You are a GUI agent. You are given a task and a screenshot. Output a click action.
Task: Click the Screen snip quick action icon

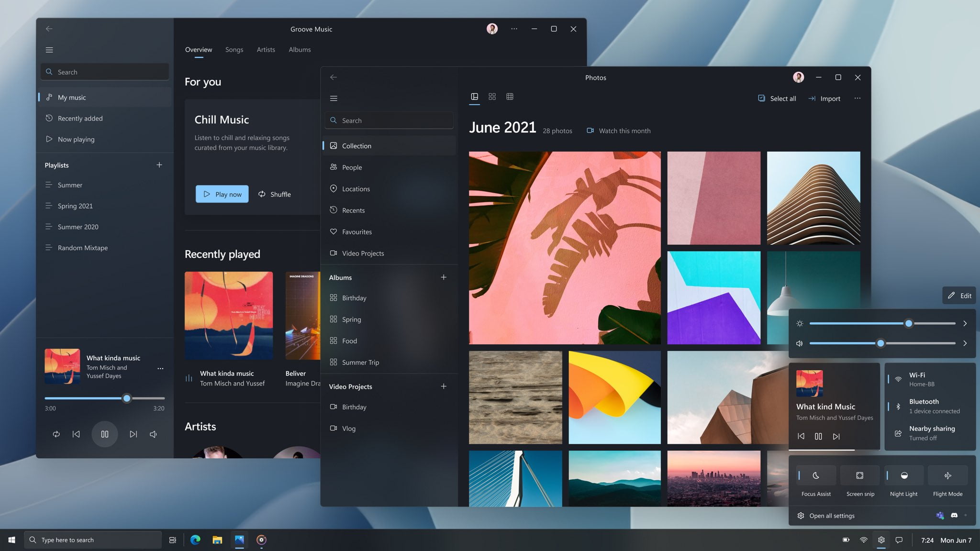point(859,475)
